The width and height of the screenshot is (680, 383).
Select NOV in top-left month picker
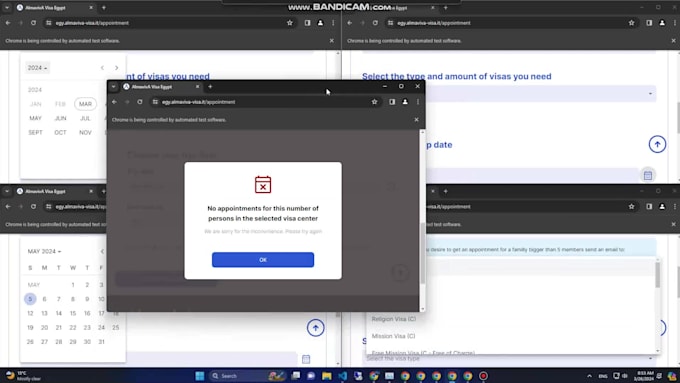click(x=85, y=133)
